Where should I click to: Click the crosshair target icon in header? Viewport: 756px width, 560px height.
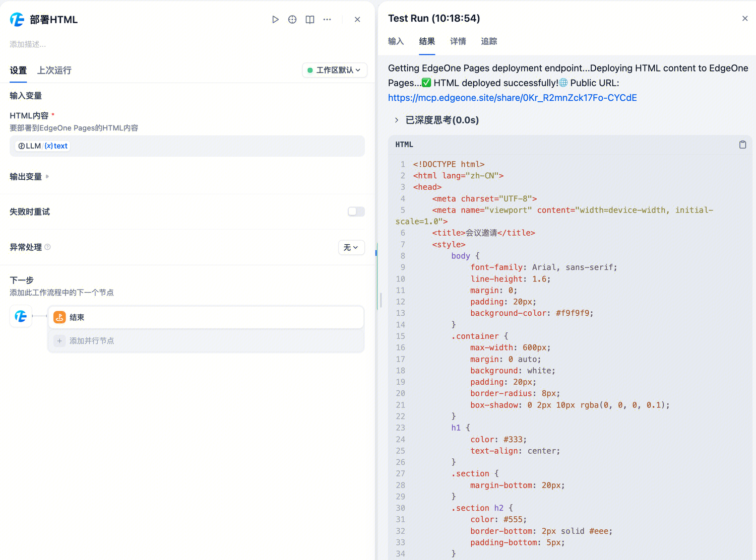click(x=292, y=20)
